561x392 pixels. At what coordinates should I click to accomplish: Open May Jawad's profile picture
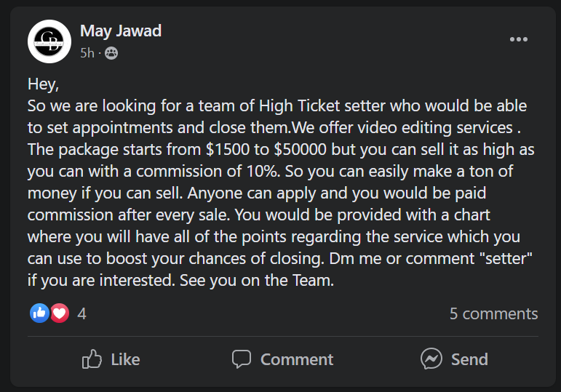(x=49, y=41)
